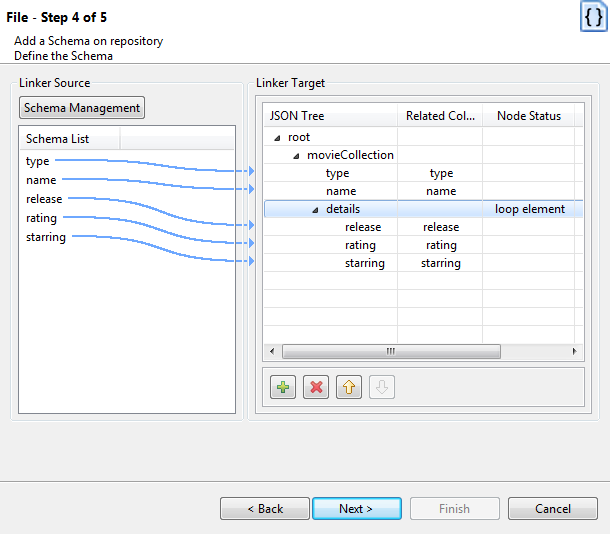Click related column cell 'name'

click(441, 191)
